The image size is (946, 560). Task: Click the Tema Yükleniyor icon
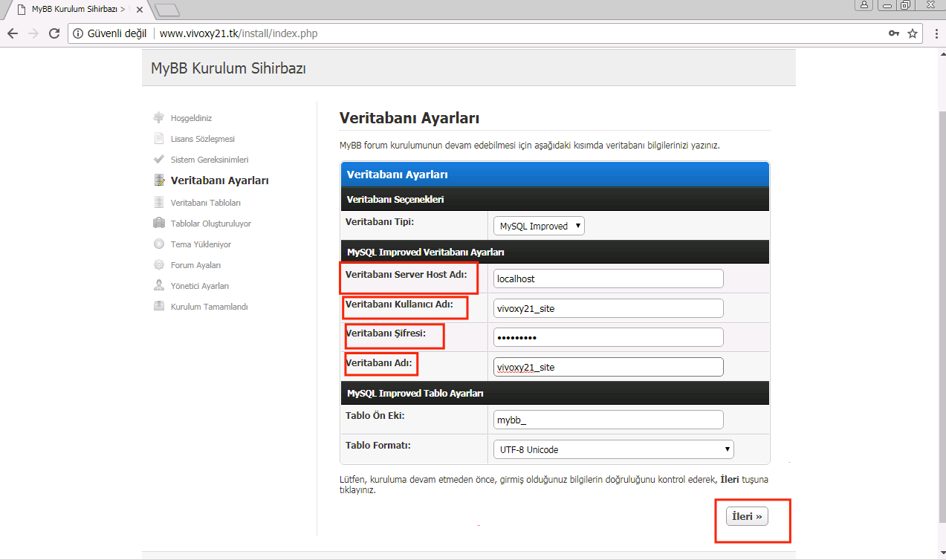tap(158, 244)
